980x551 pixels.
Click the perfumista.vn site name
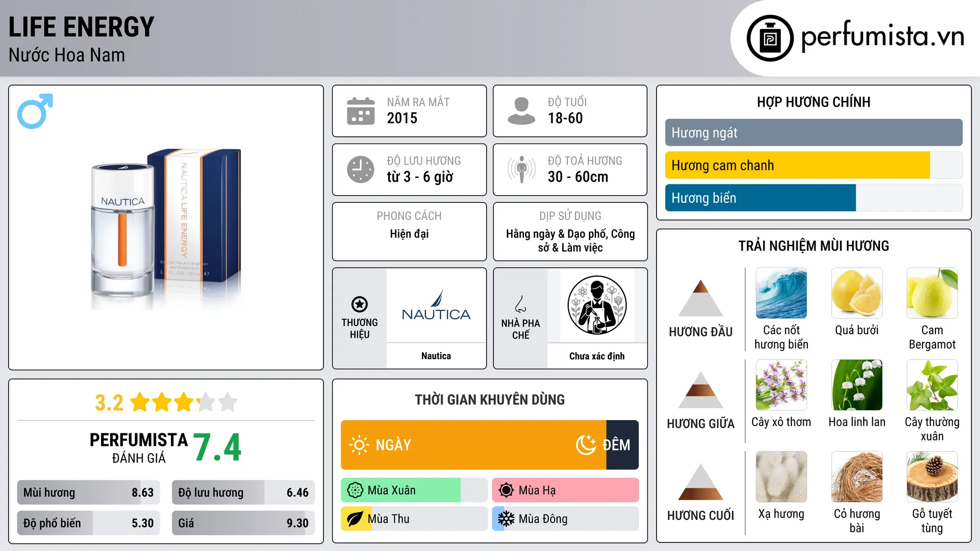[x=883, y=36]
